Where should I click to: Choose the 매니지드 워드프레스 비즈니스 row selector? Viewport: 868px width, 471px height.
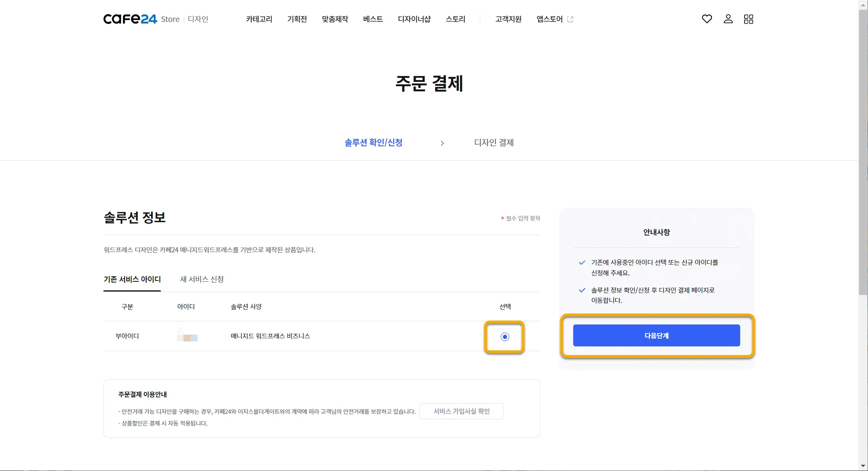tap(505, 336)
